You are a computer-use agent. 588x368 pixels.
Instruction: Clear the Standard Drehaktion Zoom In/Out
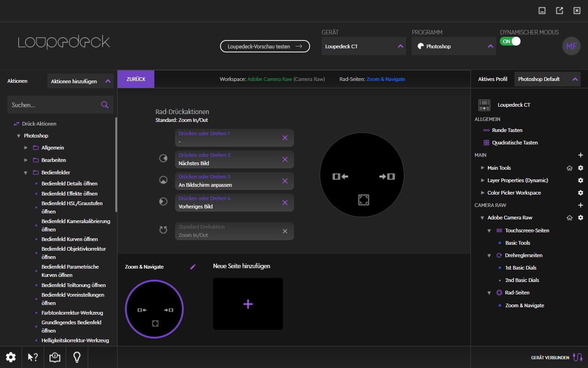coord(285,231)
